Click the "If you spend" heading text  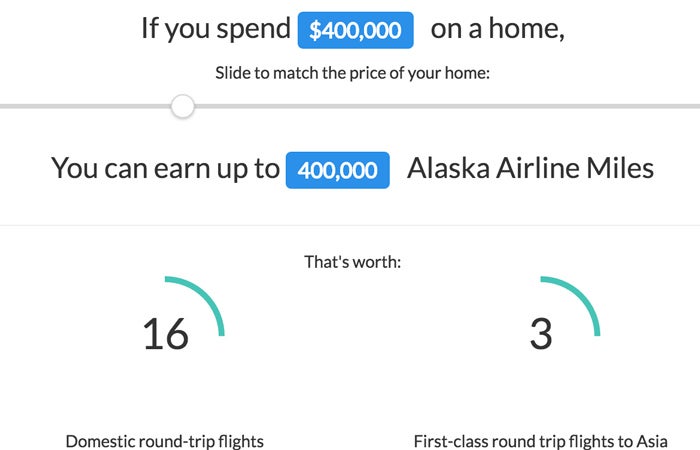216,29
